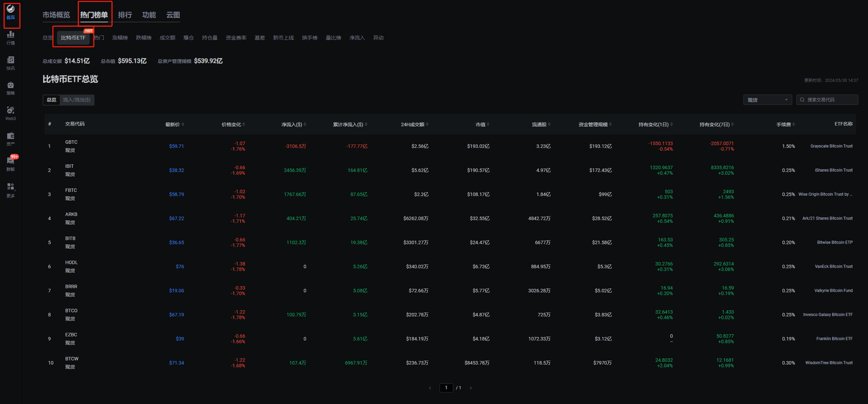Open the 现货 dropdown

767,100
